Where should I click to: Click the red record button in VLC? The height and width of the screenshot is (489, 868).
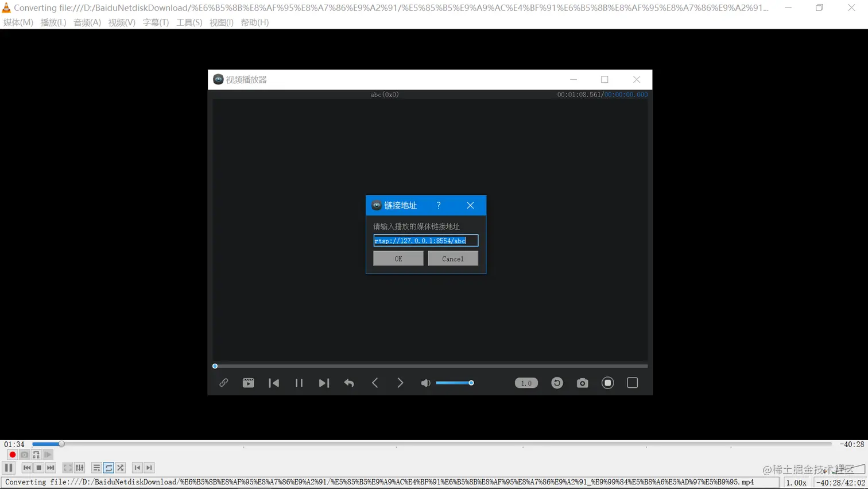pyautogui.click(x=12, y=455)
